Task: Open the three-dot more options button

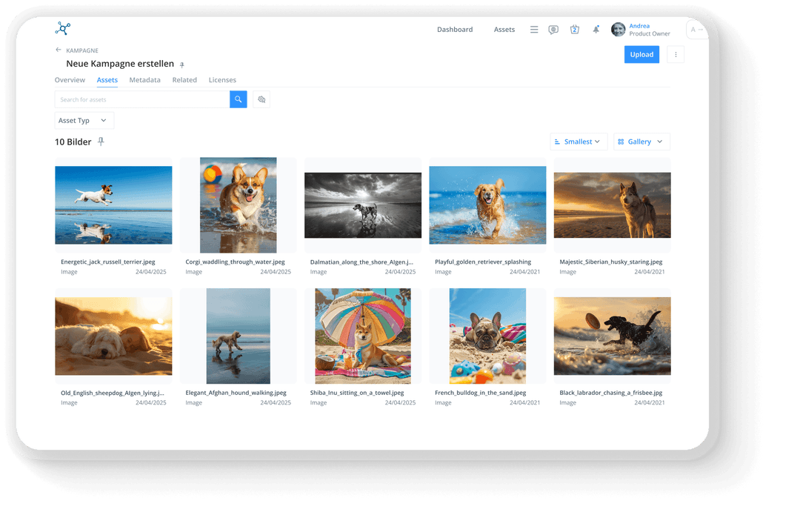Action: click(676, 55)
